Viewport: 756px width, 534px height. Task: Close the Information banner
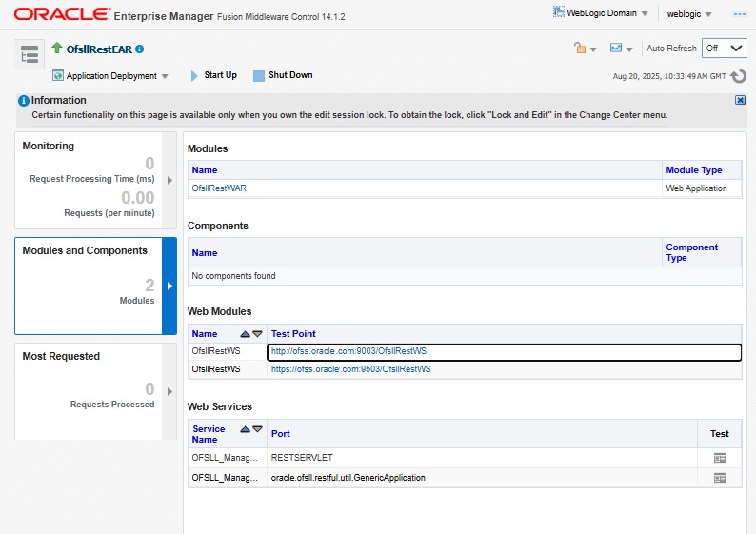740,100
